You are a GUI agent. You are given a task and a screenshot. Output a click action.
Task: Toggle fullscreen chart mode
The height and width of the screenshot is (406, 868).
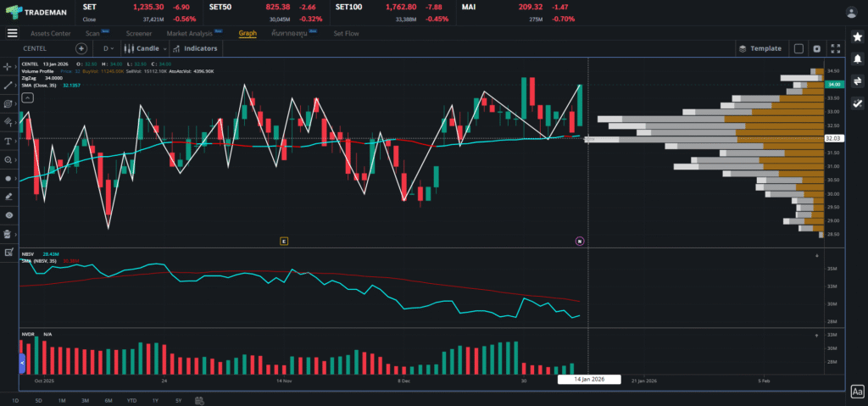(x=835, y=48)
